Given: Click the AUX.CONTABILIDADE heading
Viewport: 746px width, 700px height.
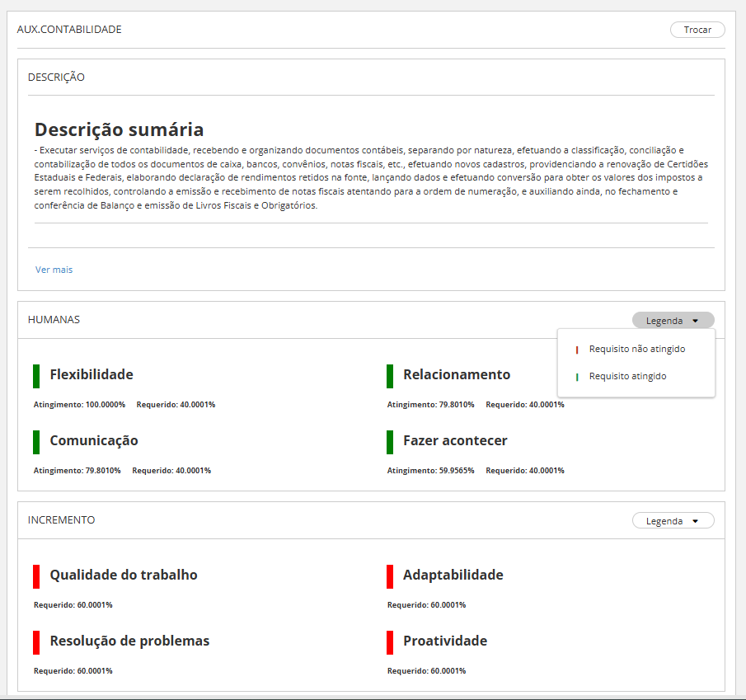Looking at the screenshot, I should pos(69,30).
